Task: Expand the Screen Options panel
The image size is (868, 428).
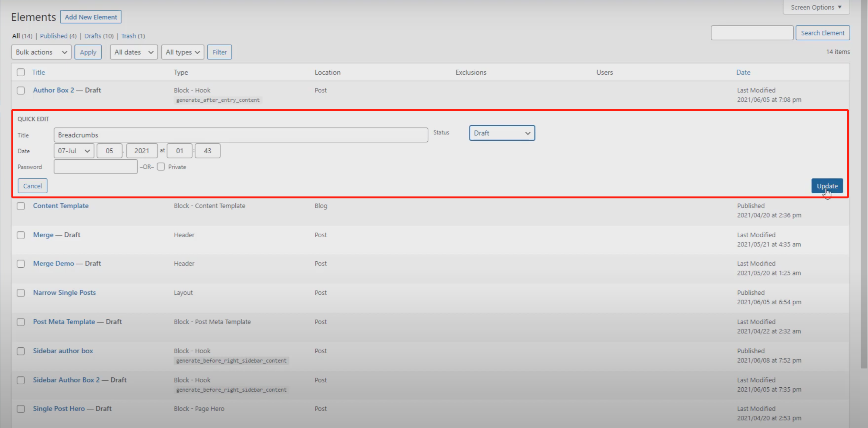Action: pos(816,7)
